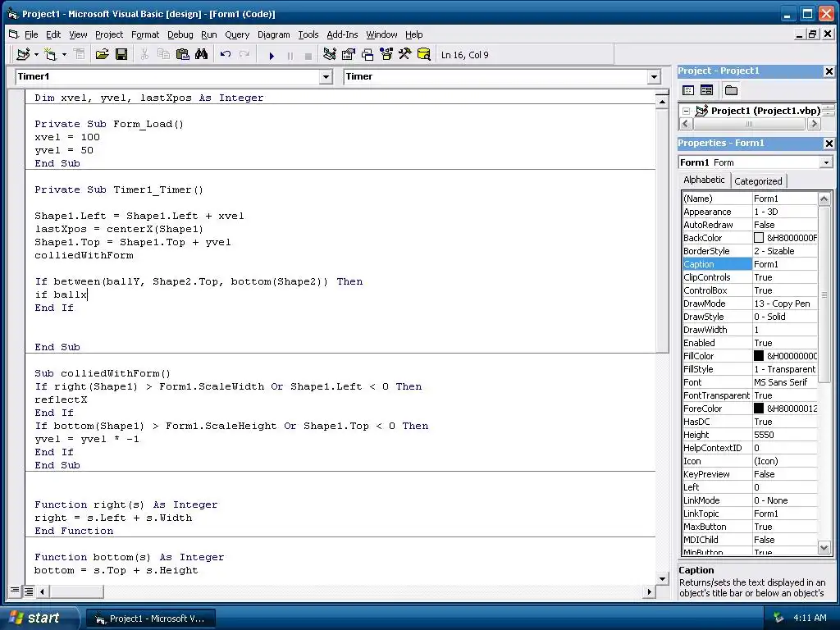The width and height of the screenshot is (840, 630).
Task: Click the Font property row
Action: coord(750,382)
